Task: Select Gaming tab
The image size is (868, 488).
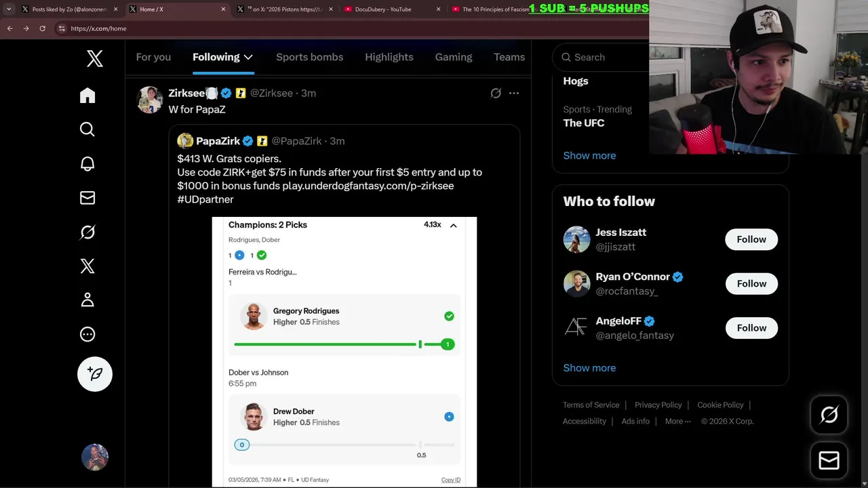Action: (454, 57)
